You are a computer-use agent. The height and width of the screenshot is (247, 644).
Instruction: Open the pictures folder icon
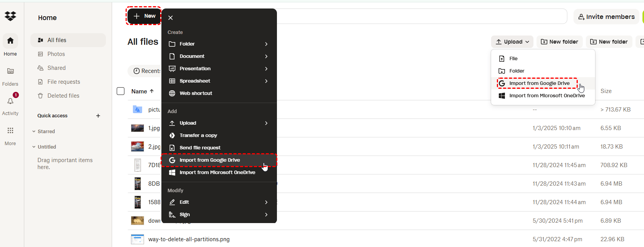tap(138, 110)
